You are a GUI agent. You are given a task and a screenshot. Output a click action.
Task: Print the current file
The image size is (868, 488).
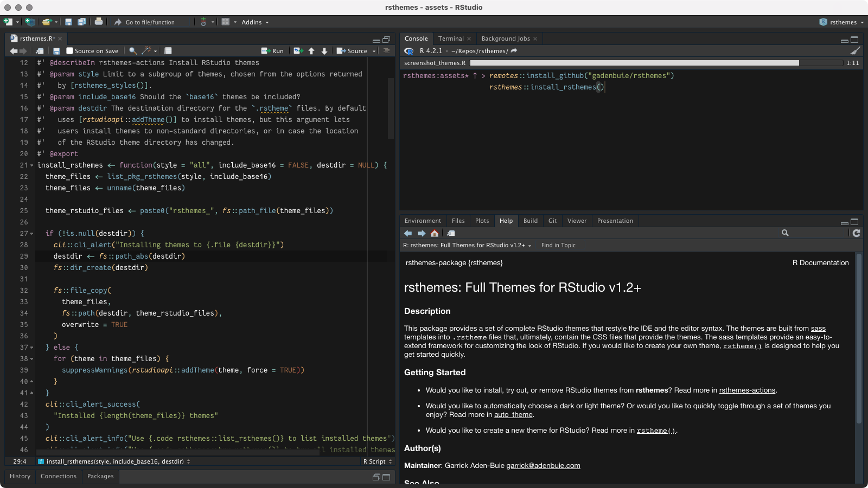(99, 22)
